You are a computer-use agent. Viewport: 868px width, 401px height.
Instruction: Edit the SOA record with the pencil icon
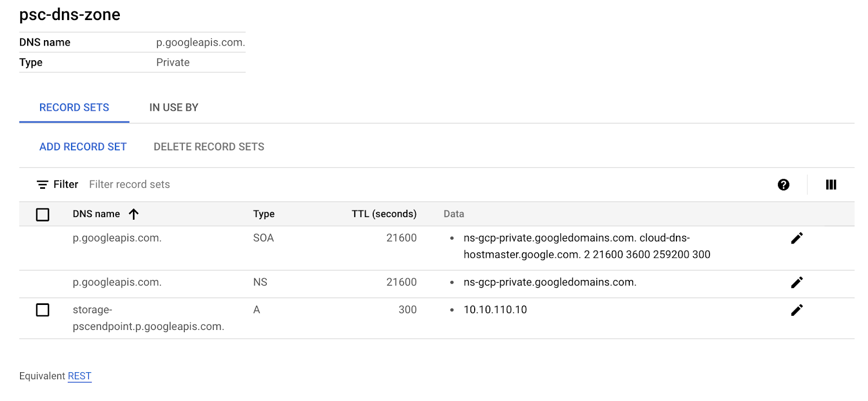(x=796, y=238)
